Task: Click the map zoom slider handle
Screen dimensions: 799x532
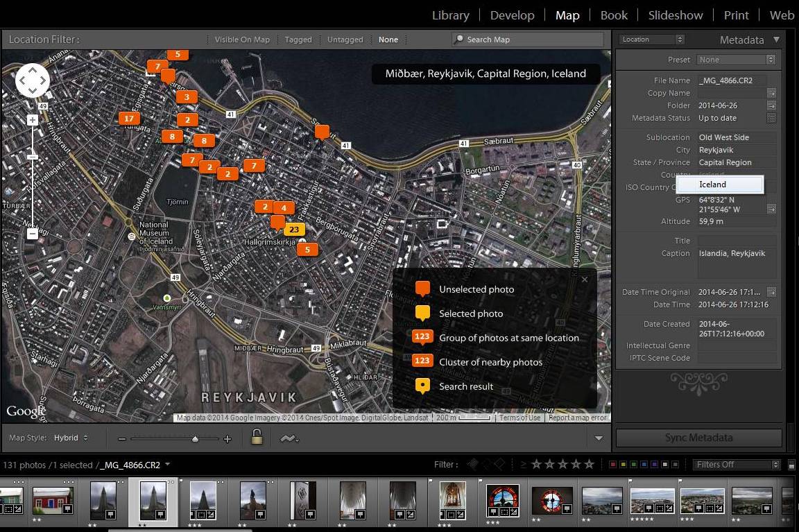Action: coord(195,438)
